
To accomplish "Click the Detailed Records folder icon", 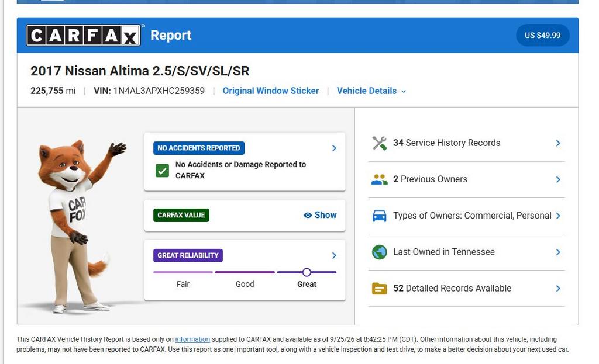I will point(379,289).
